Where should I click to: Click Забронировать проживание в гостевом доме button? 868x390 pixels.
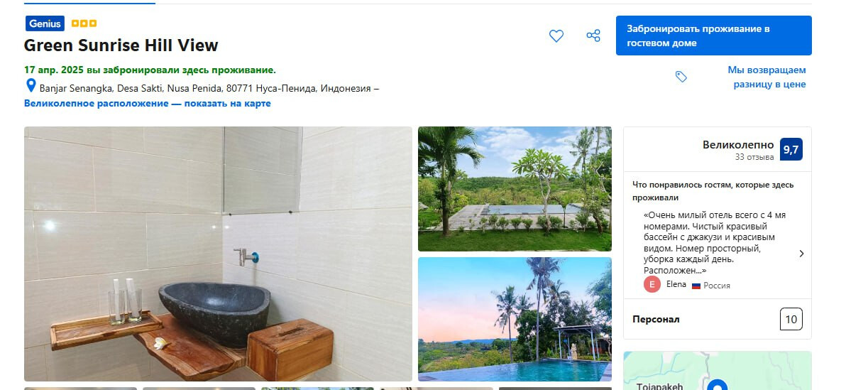tap(713, 36)
